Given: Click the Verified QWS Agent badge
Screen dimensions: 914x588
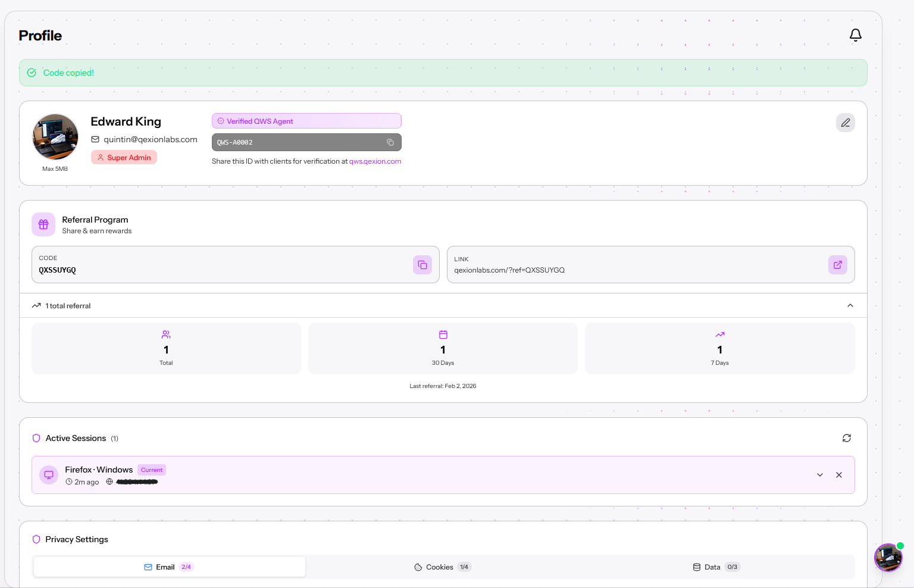Looking at the screenshot, I should click(306, 121).
